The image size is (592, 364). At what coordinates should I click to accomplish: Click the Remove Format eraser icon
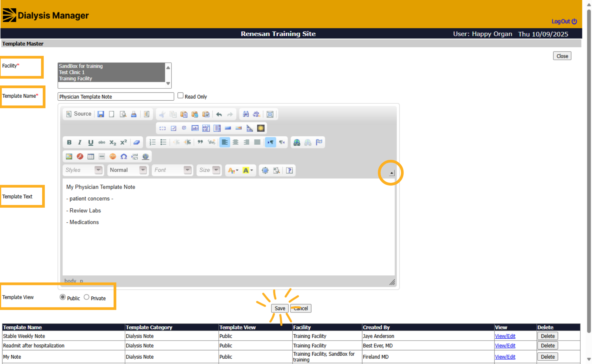137,142
